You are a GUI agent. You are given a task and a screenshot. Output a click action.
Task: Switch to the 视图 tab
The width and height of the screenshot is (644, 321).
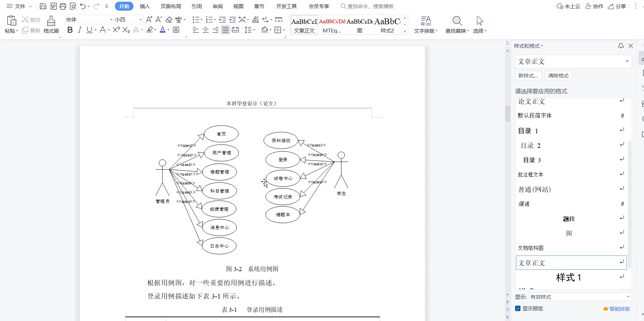click(x=238, y=6)
